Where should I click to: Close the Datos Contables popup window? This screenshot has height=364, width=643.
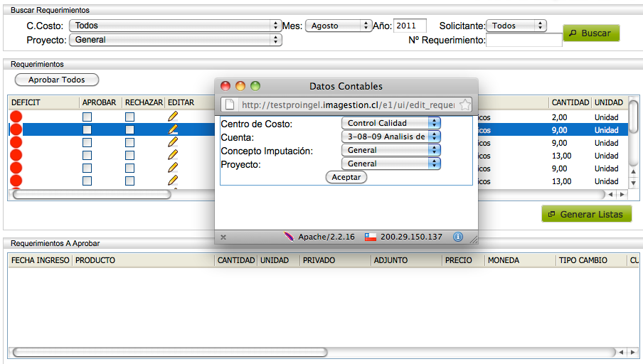(x=225, y=86)
